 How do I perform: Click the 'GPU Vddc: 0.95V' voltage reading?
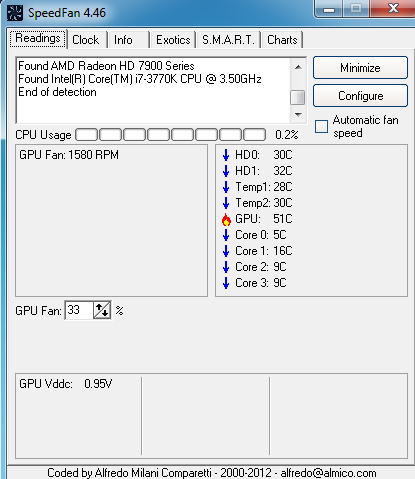66,384
